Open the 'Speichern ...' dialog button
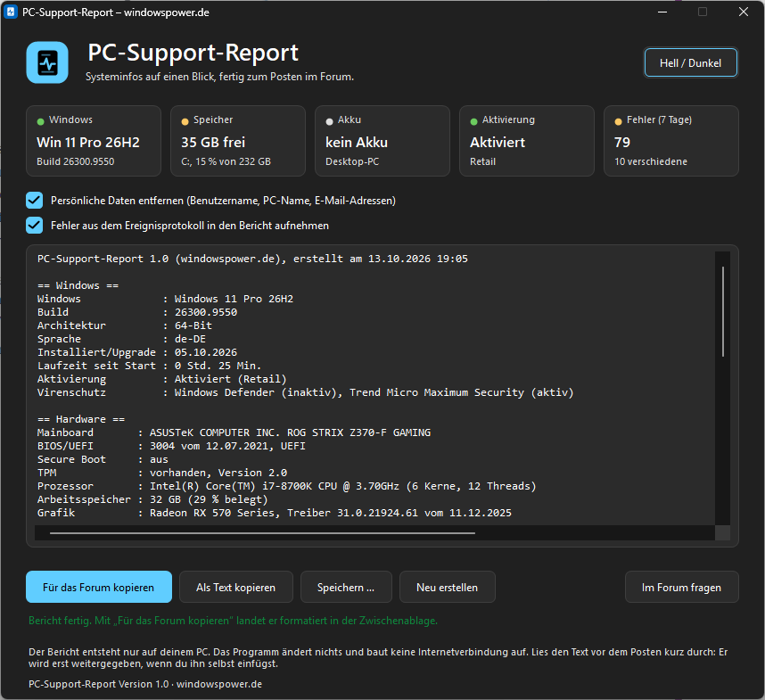Viewport: 765px width, 700px height. (347, 587)
